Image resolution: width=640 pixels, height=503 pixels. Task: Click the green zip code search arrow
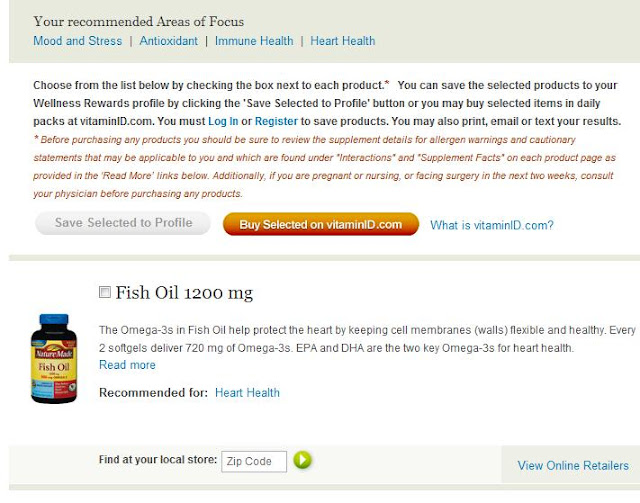coord(303,460)
